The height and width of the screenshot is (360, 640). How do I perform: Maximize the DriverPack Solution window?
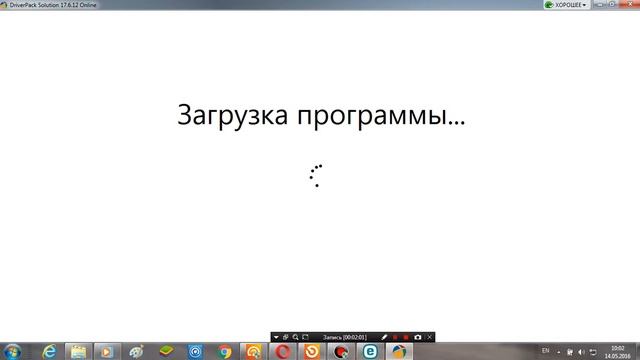point(612,4)
